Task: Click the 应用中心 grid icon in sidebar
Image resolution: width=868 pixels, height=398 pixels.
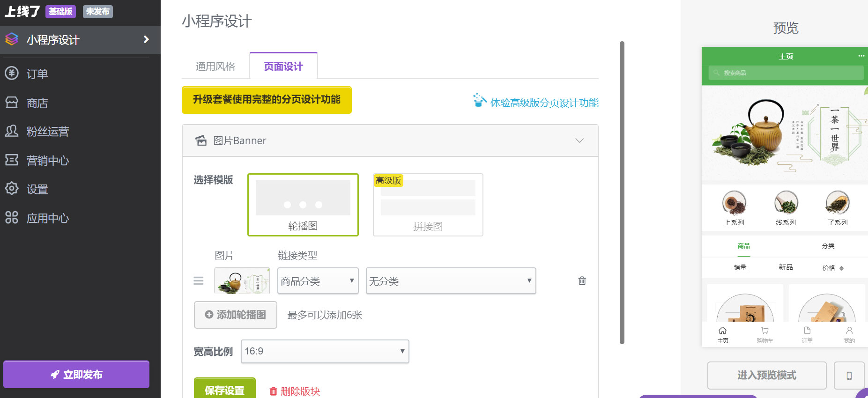Action: coord(12,218)
